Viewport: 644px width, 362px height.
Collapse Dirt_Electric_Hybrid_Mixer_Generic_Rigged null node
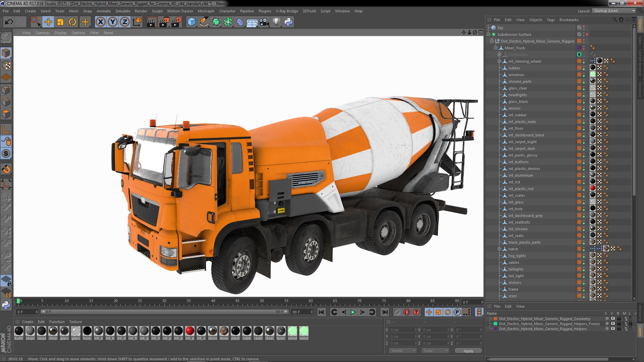click(492, 41)
